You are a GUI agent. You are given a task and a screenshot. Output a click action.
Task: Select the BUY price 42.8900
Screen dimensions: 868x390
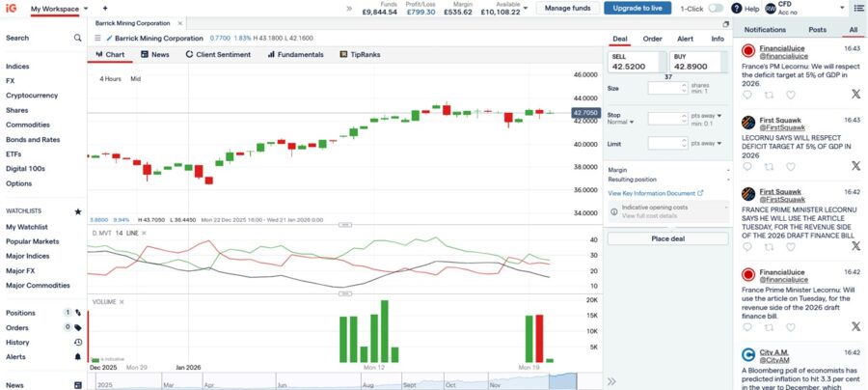click(697, 62)
